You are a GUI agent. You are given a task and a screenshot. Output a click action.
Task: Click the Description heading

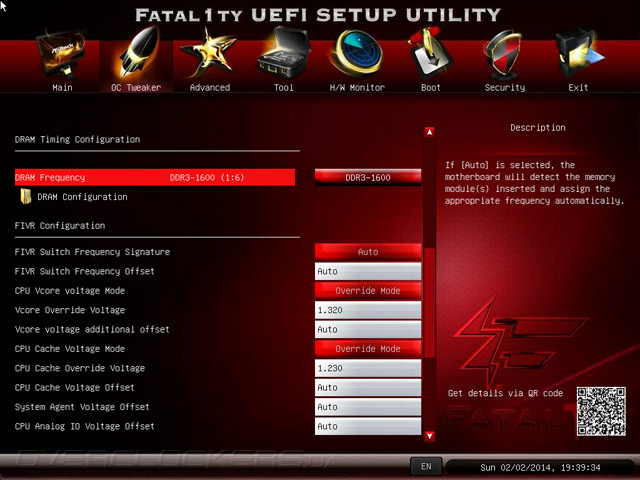(538, 128)
